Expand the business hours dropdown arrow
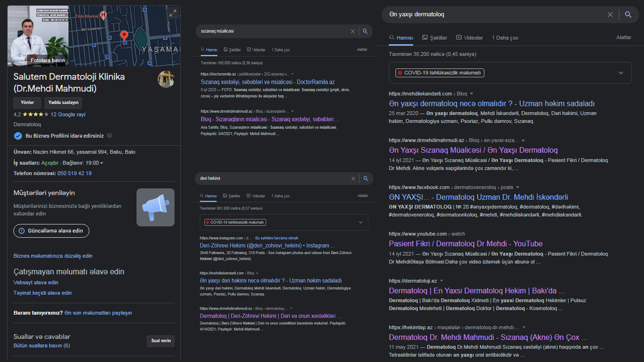The image size is (644, 362). tap(102, 163)
